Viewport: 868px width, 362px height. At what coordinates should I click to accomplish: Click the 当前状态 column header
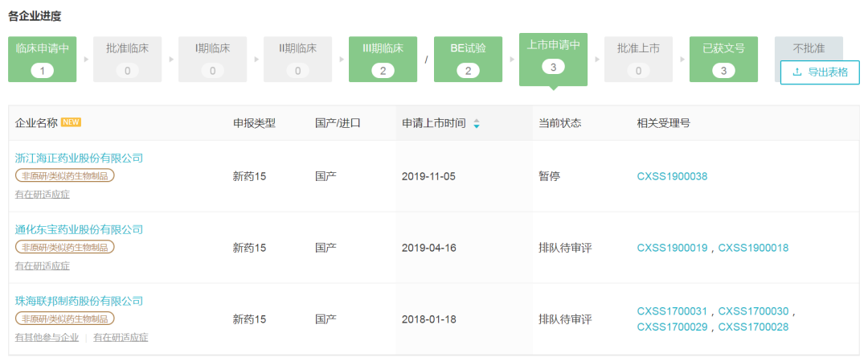559,123
